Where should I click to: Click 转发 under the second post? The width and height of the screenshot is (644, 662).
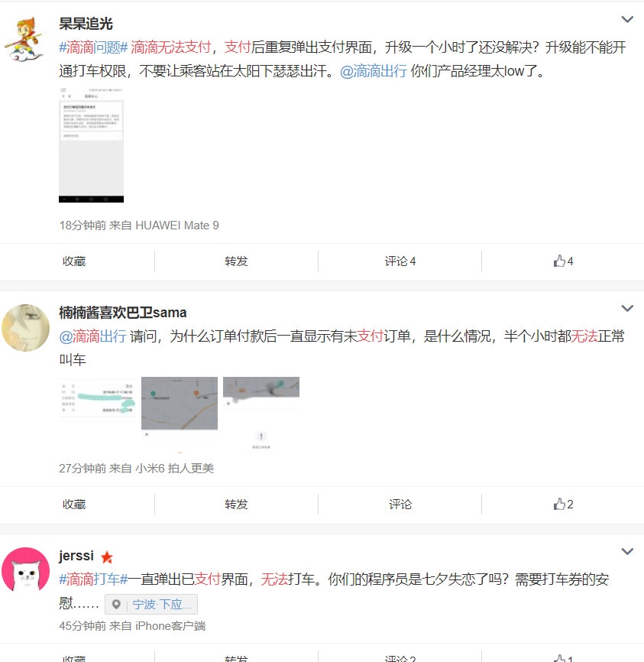coord(236,505)
